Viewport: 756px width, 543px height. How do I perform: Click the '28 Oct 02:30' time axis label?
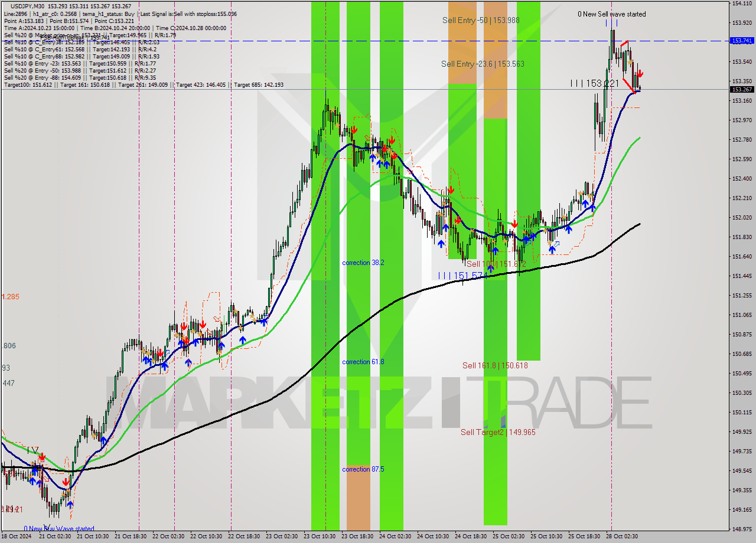click(621, 537)
